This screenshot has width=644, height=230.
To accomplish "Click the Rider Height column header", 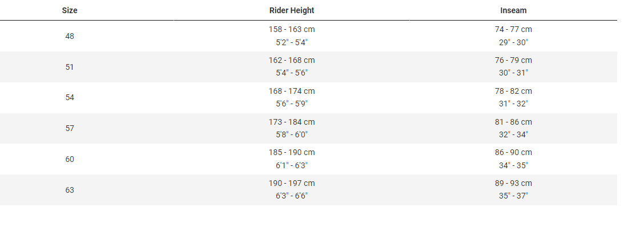I will tap(292, 10).
